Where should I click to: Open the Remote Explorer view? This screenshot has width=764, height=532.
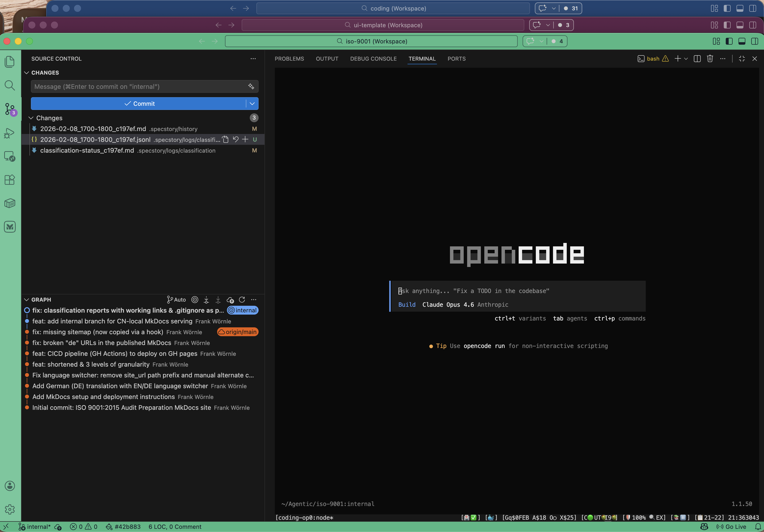click(x=10, y=156)
